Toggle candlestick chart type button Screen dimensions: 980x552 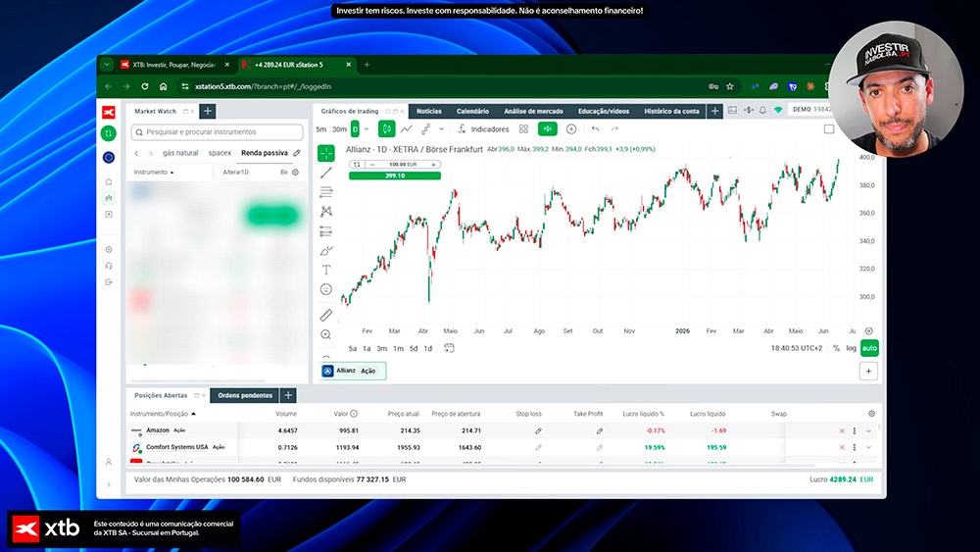tap(387, 128)
